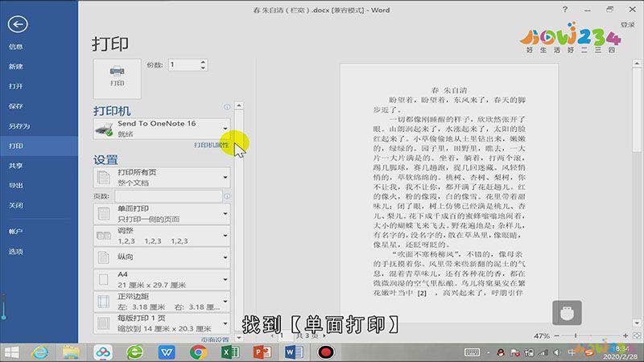This screenshot has height=362, width=644.
Task: Click the tray network signal icon
Action: point(543,352)
